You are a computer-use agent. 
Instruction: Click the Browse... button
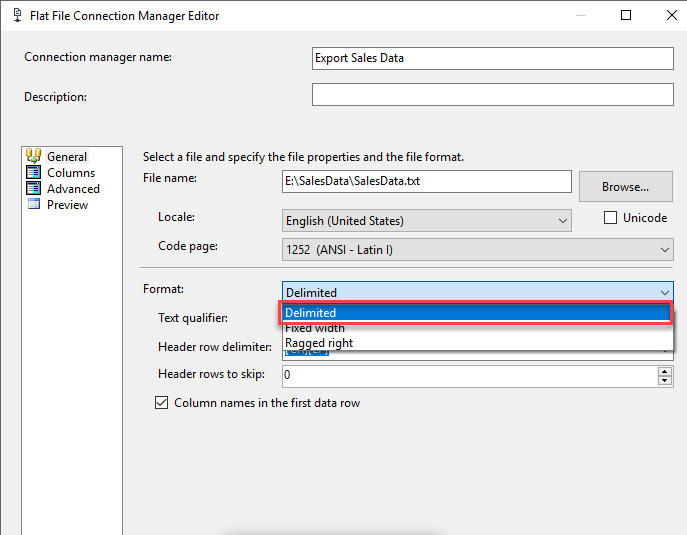pos(626,187)
